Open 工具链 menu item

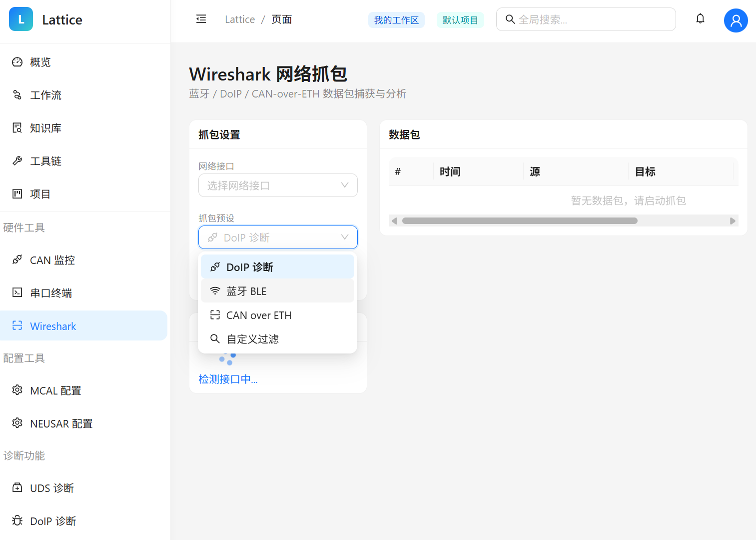pyautogui.click(x=83, y=161)
